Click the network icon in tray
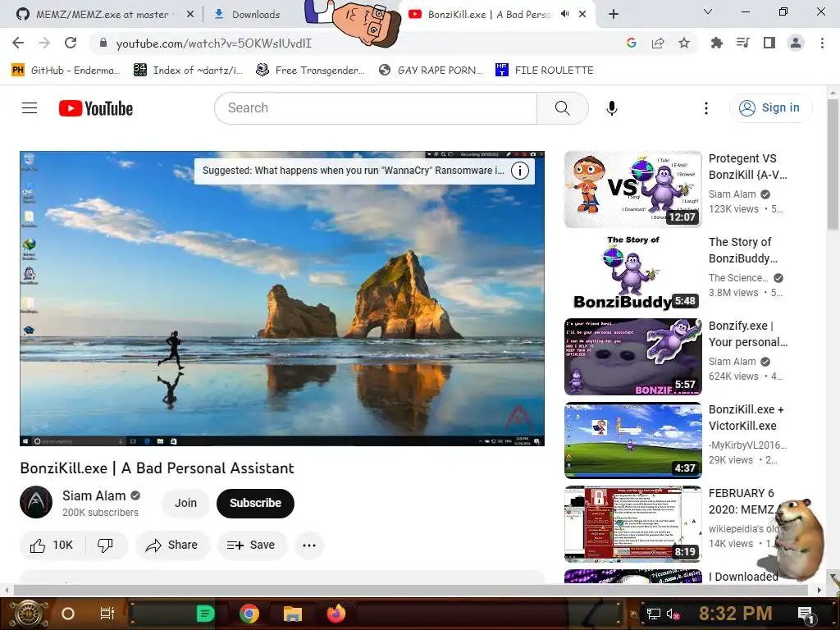This screenshot has height=630, width=840. click(x=654, y=614)
